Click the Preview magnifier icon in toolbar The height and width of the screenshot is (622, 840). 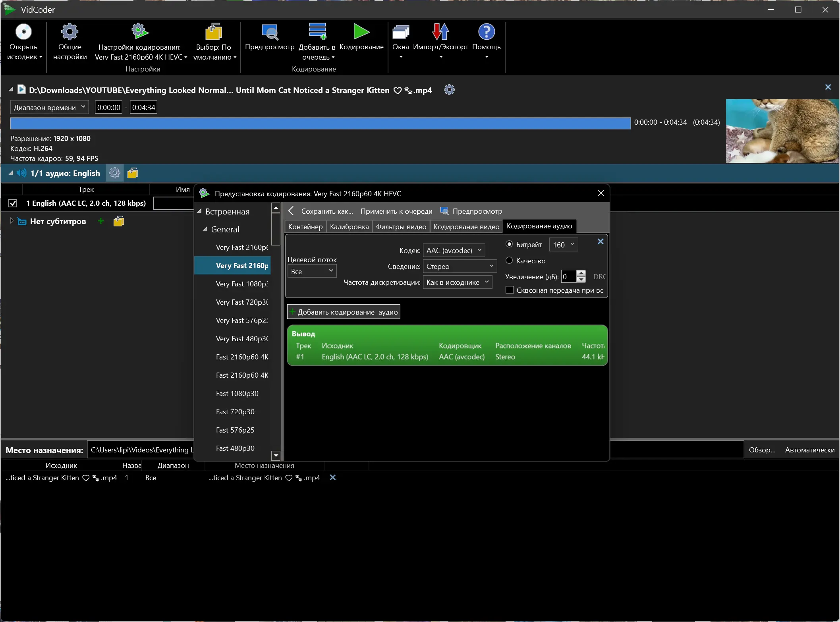point(270,32)
